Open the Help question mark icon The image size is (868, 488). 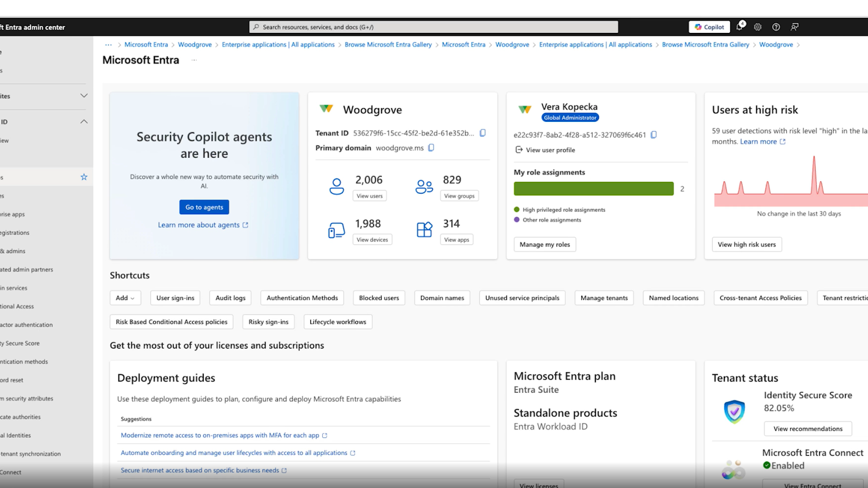click(x=776, y=26)
